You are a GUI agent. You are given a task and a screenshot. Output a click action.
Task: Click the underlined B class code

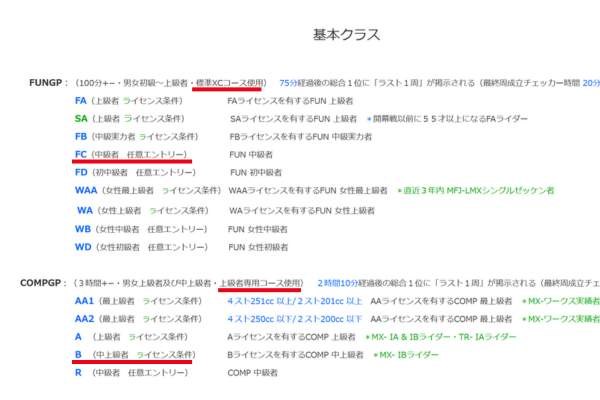[x=78, y=355]
